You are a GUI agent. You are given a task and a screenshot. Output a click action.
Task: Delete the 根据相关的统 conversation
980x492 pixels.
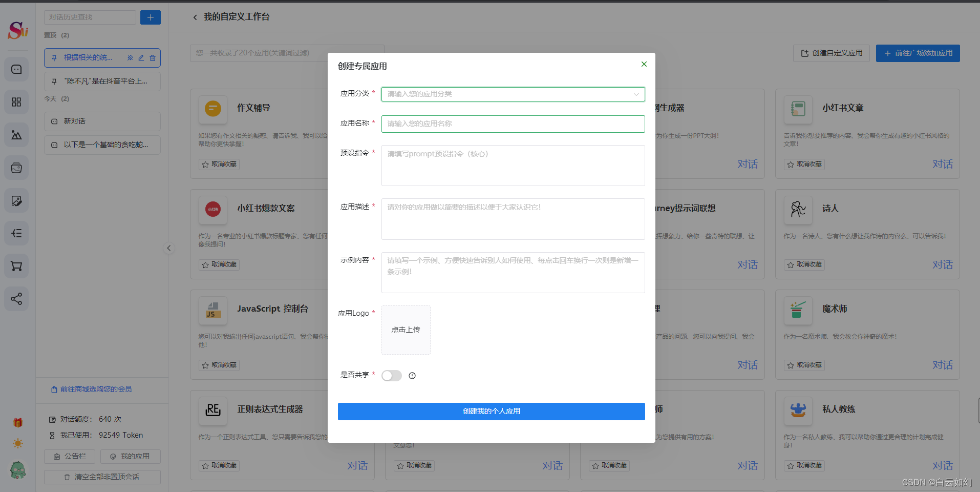click(x=153, y=58)
